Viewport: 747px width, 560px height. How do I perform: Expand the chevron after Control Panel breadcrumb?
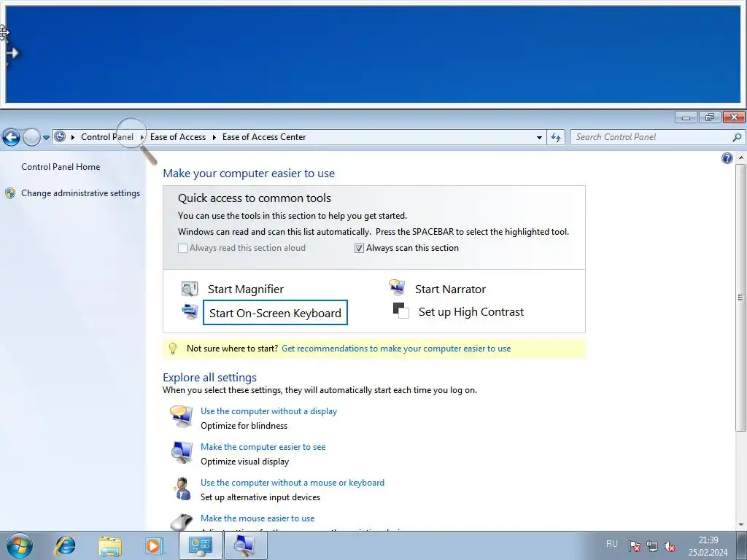click(142, 137)
